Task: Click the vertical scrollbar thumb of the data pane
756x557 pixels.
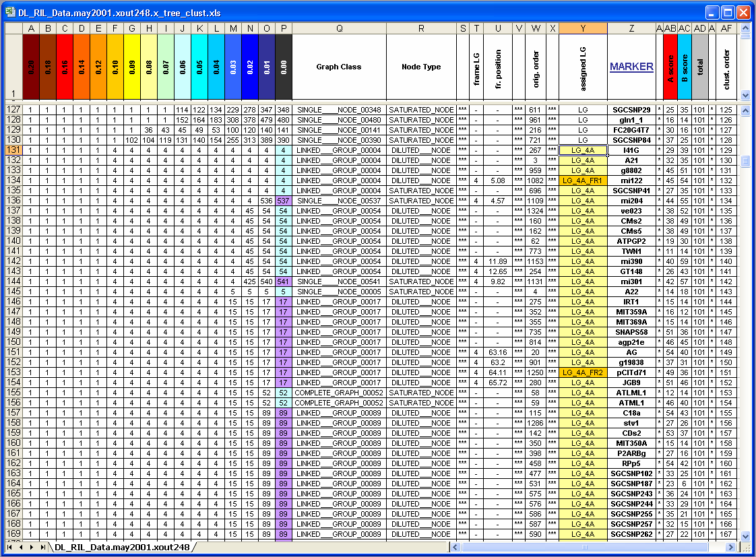Action: coord(745,162)
